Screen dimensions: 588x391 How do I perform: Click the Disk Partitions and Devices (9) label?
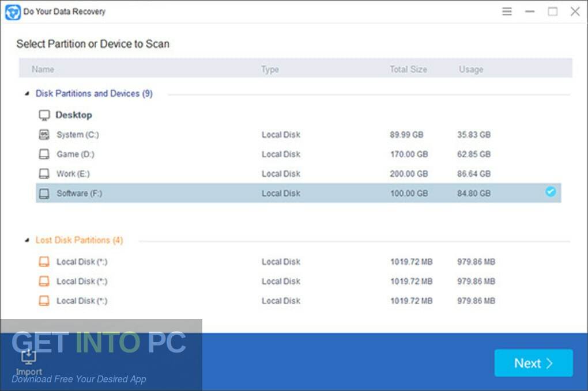[94, 93]
